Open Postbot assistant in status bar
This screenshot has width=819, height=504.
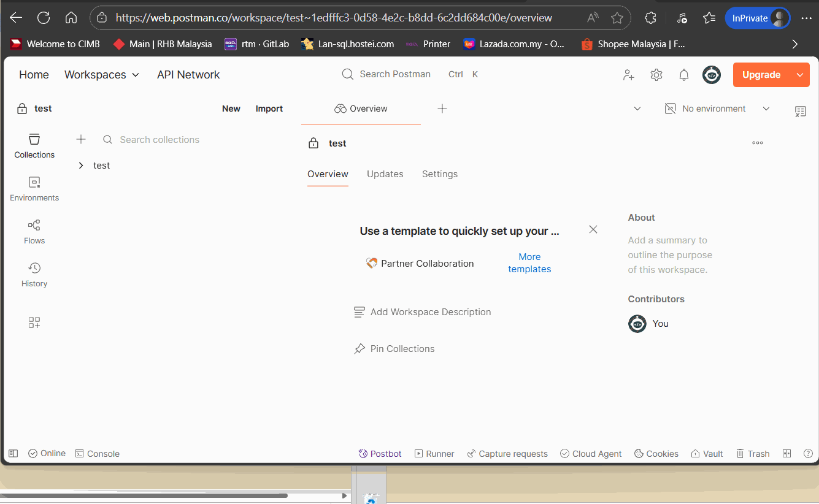click(x=380, y=454)
